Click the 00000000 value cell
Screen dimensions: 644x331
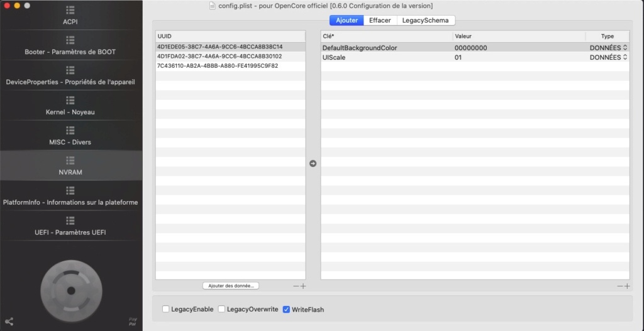click(x=519, y=48)
